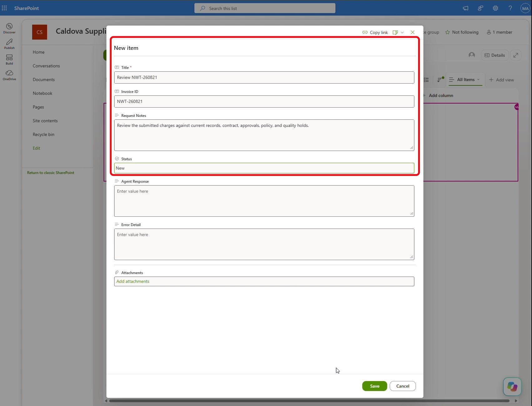
Task: Open Recycle bin in navigation
Action: point(43,134)
